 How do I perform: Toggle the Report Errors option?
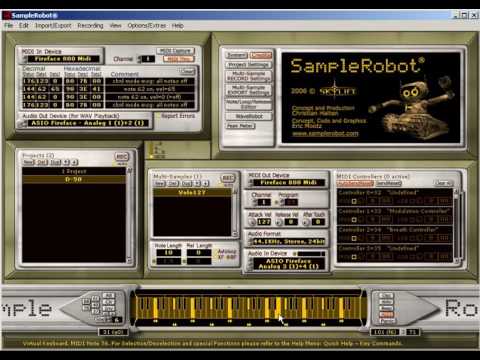coord(178,116)
